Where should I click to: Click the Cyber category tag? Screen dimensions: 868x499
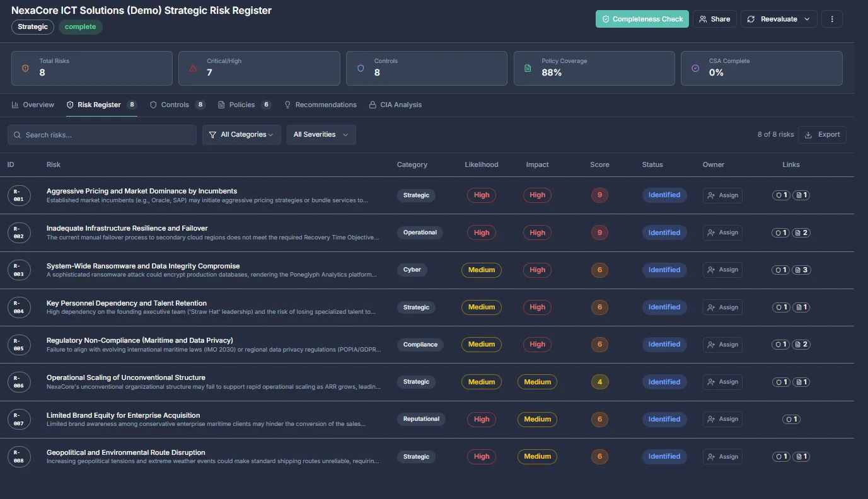[412, 270]
